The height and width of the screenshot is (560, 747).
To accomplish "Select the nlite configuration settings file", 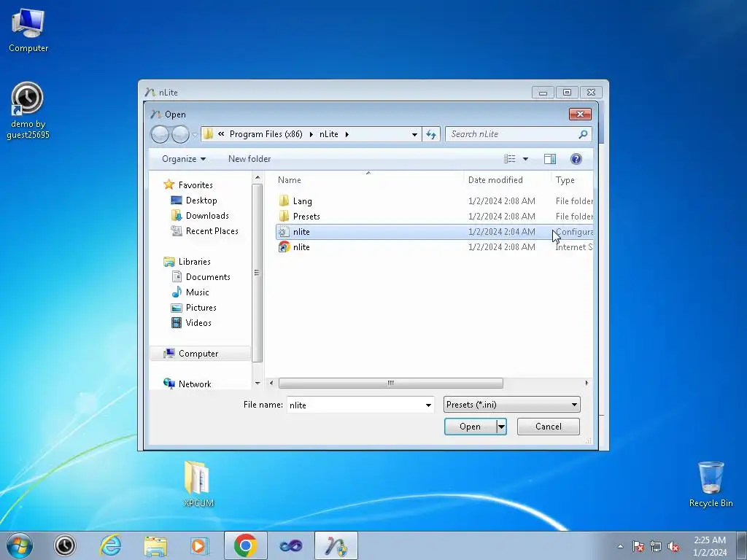I will [x=434, y=232].
